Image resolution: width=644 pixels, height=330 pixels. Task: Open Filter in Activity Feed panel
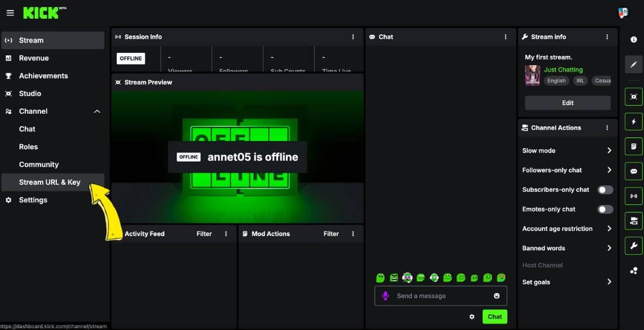pos(204,234)
